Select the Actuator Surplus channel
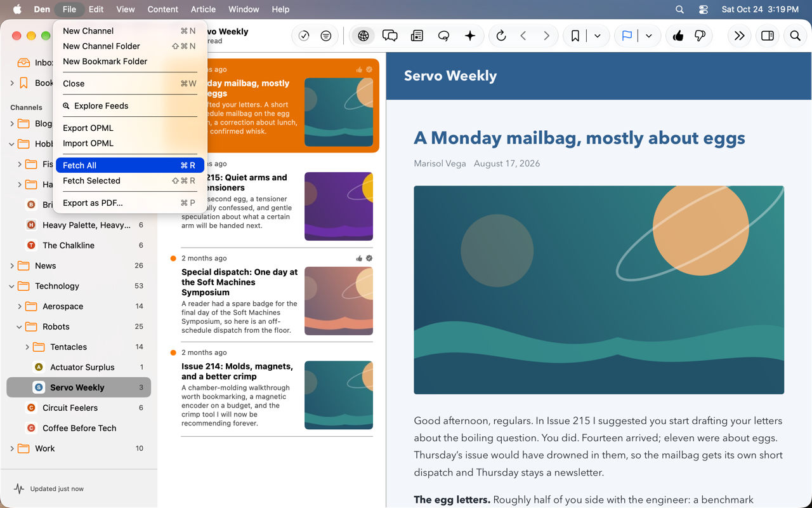The image size is (812, 508). 79,367
